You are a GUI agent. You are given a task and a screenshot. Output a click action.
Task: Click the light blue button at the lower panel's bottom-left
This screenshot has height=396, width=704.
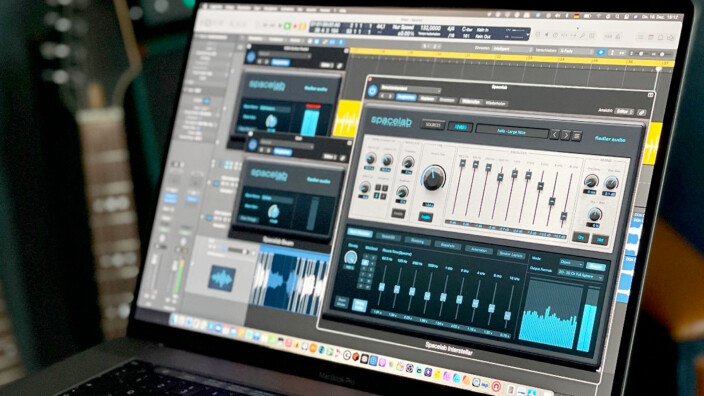coord(359,305)
